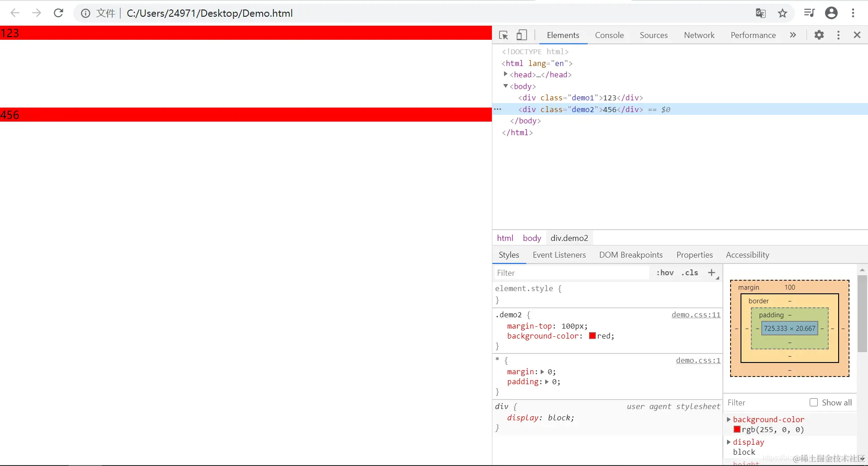
Task: Open color picker for red swatch
Action: [592, 336]
